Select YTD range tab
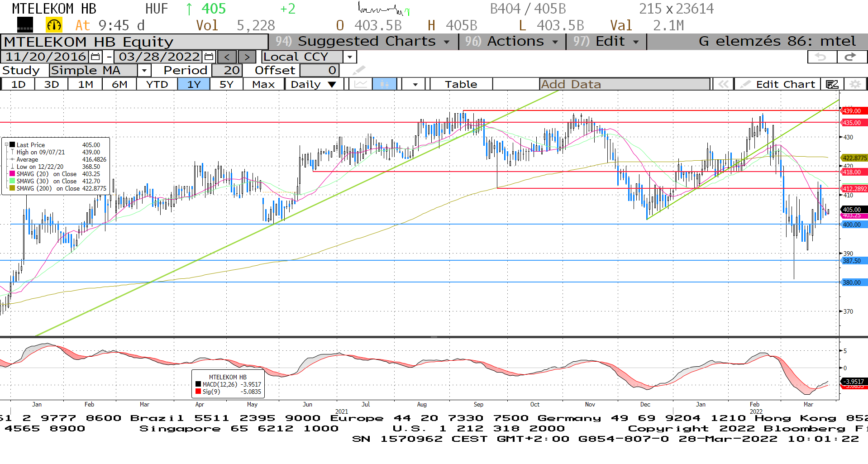 tap(157, 84)
